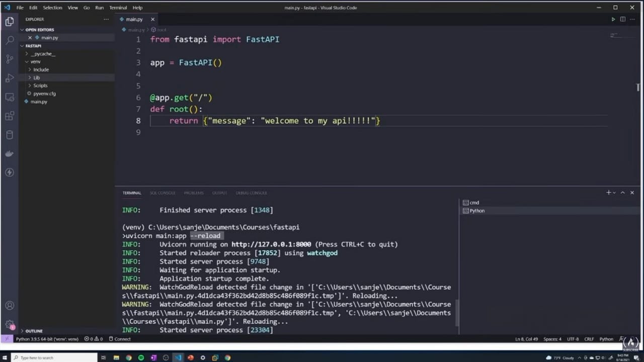Launch Google Chrome from the taskbar
644x362 pixels.
(129, 357)
